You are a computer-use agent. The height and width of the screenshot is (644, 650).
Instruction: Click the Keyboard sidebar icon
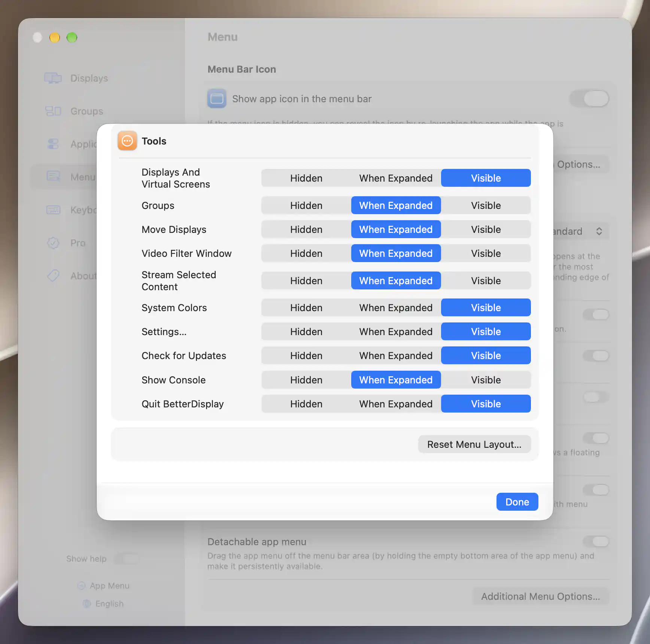tap(53, 210)
